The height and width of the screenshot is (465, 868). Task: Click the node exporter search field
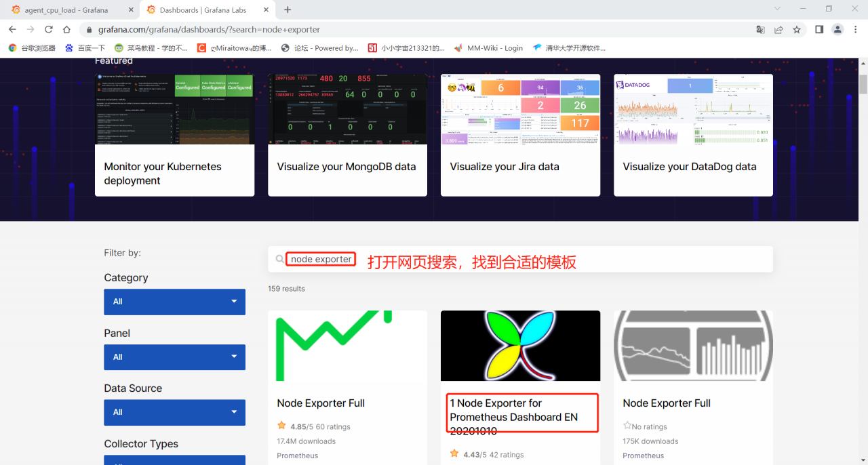point(520,260)
